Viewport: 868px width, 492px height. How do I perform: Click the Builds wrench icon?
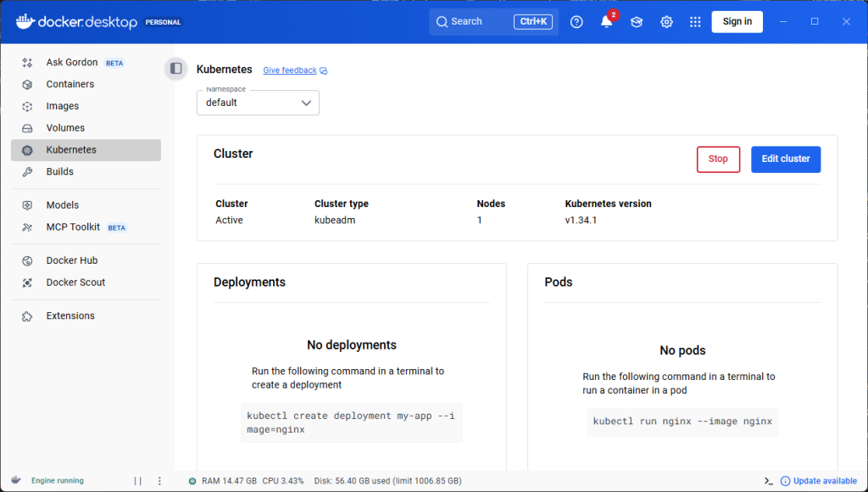click(27, 171)
